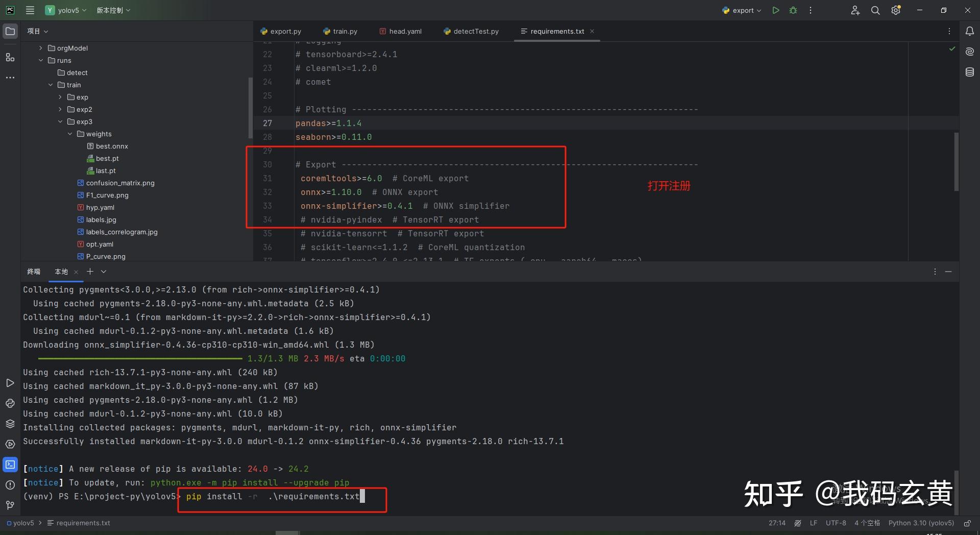980x535 pixels.
Task: Open the AI Assistant panel
Action: 969,51
